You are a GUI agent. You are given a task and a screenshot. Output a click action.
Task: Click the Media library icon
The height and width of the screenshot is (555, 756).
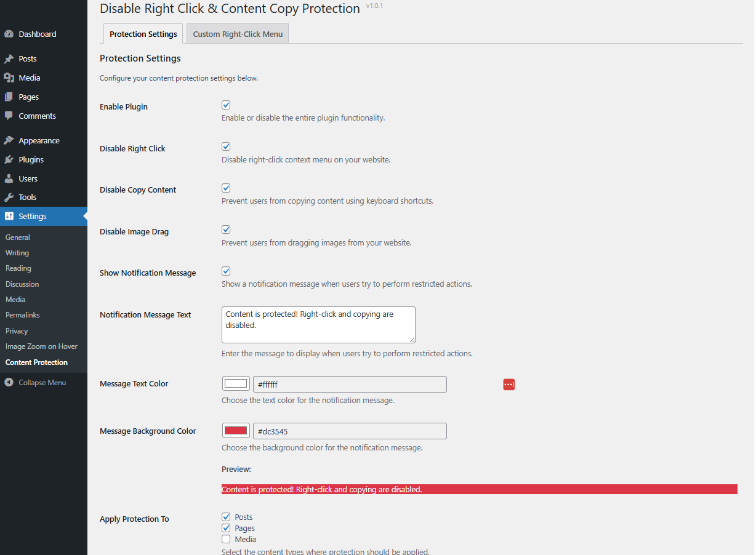(9, 78)
